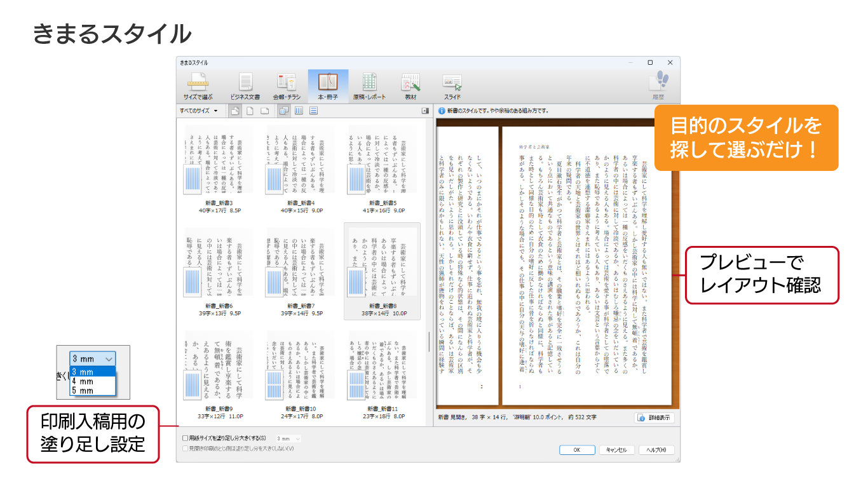Open the 3 mm bleed size dropdown

289,438
